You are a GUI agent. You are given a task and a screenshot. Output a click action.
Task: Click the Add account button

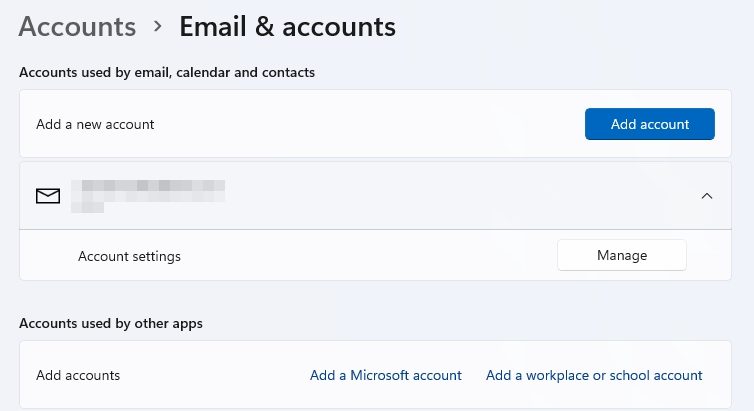(650, 124)
